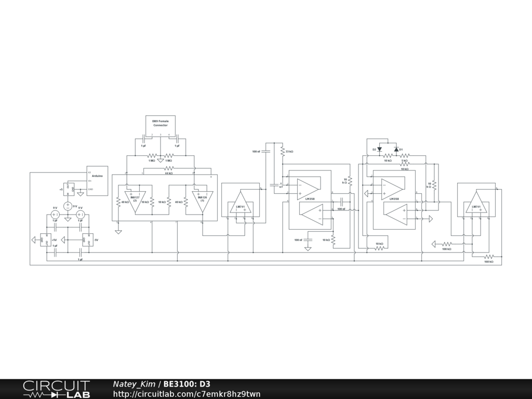Open the circuitlab.com URL link

click(x=187, y=394)
